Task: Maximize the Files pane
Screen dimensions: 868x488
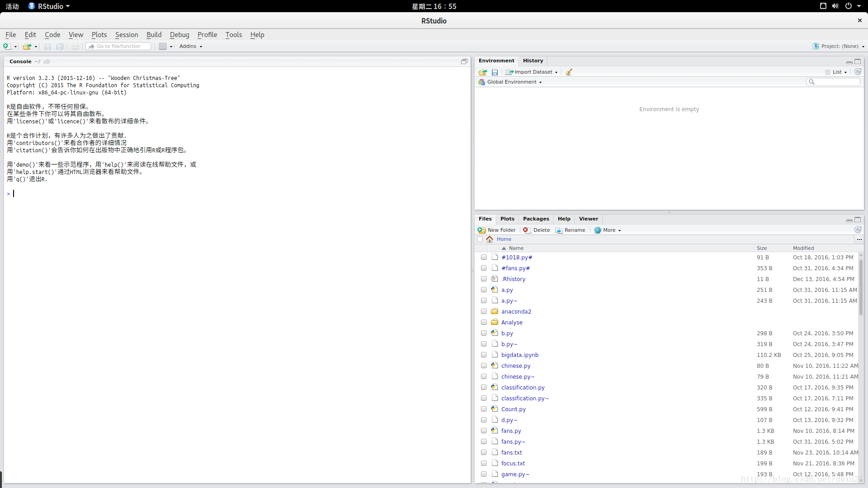Action: [858, 220]
